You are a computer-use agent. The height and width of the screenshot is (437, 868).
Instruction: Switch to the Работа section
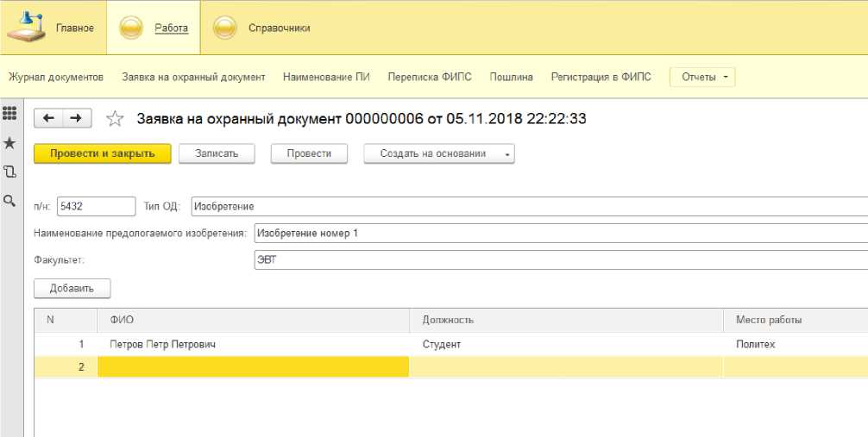[171, 28]
